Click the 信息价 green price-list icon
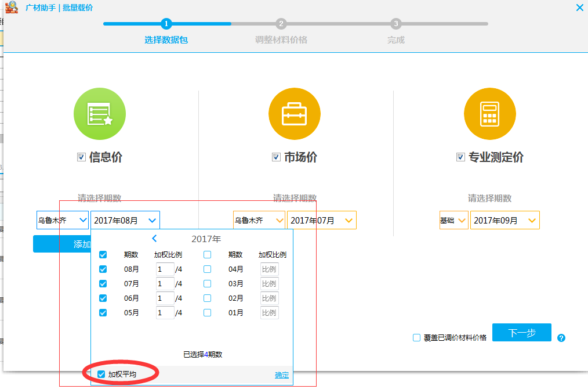 pyautogui.click(x=99, y=114)
